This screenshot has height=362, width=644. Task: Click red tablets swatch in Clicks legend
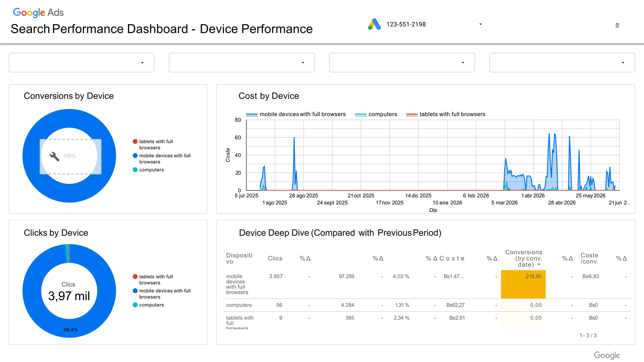(x=135, y=277)
